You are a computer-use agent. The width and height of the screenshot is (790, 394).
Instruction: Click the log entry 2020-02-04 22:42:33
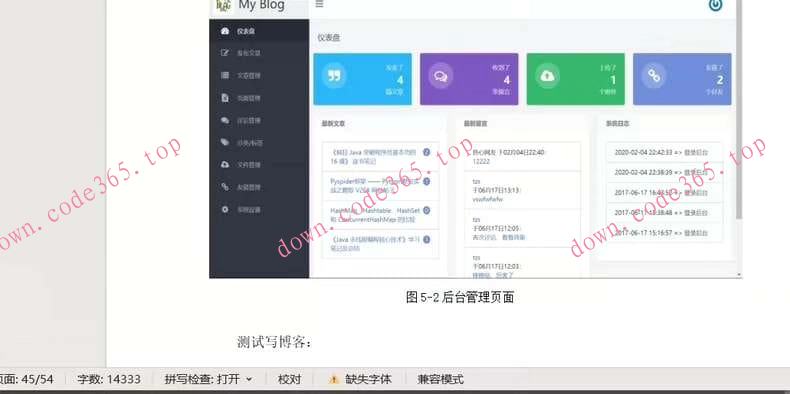664,152
